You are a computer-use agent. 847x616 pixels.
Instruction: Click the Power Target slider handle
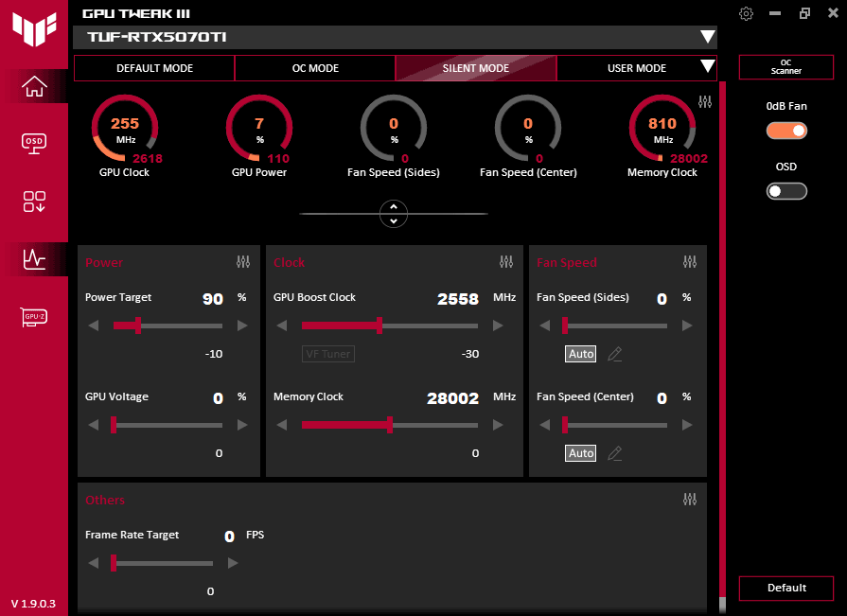138,326
